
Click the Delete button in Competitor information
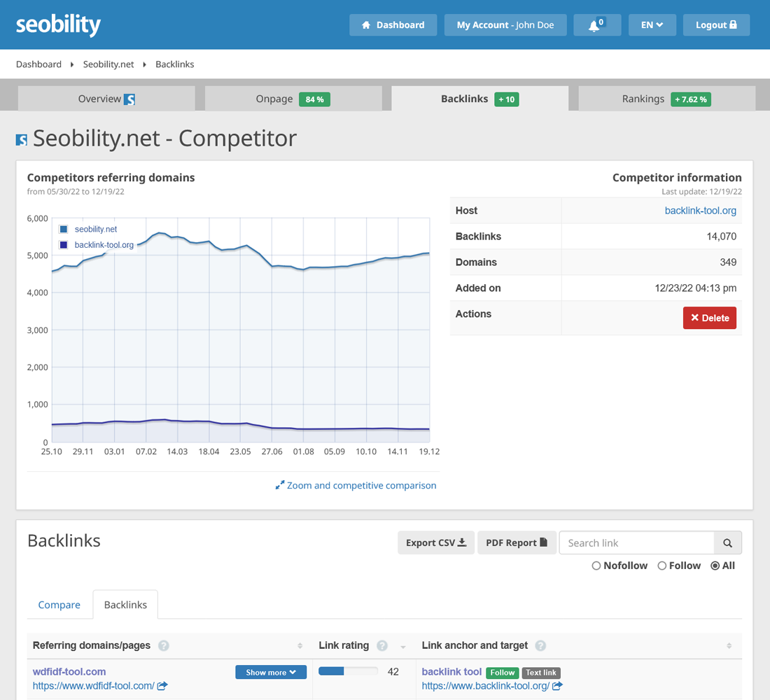coord(709,317)
